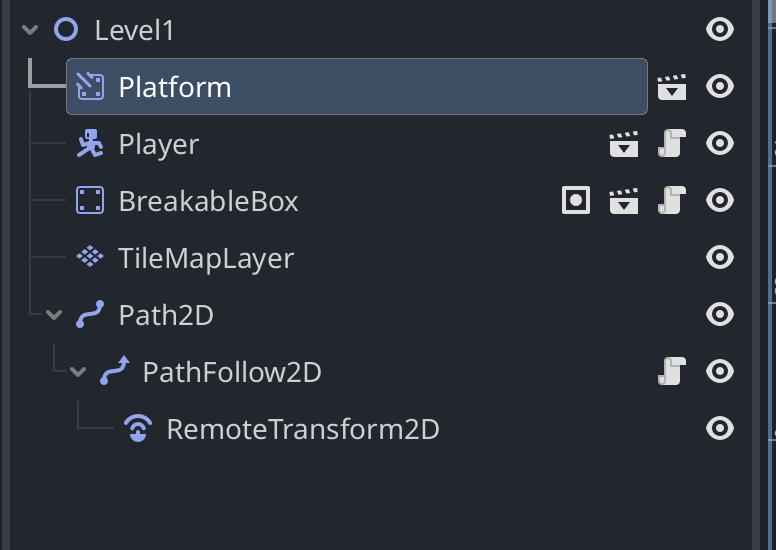Open the Platform node's scene in editor
This screenshot has height=550, width=776.
coord(672,88)
